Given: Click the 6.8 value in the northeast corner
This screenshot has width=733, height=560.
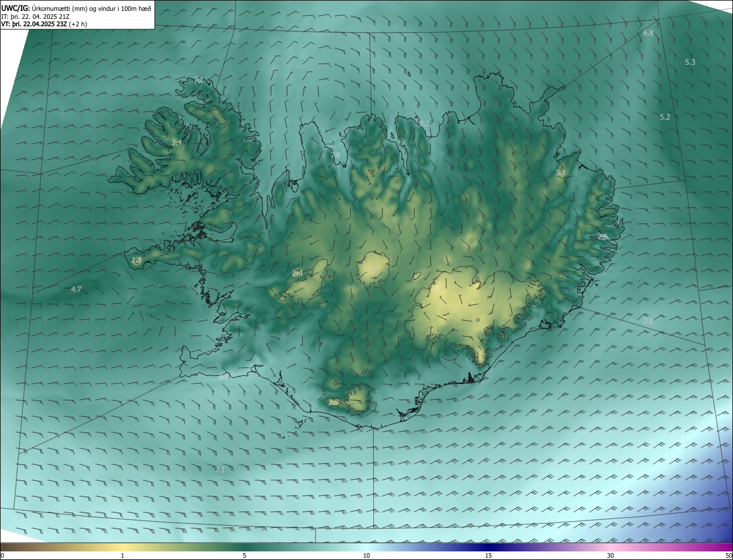Looking at the screenshot, I should click(x=648, y=33).
